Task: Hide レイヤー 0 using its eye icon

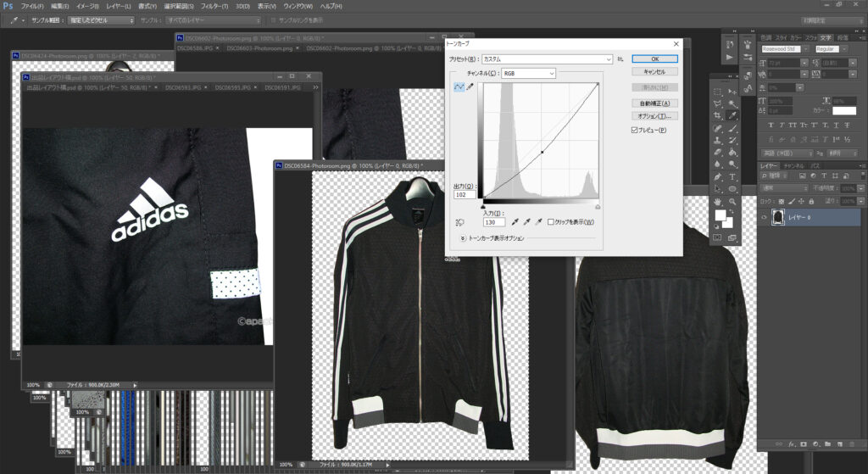Action: (764, 218)
